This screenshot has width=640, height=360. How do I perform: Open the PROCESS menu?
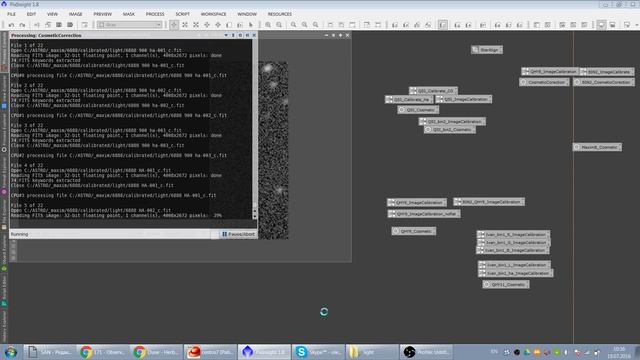click(x=155, y=14)
